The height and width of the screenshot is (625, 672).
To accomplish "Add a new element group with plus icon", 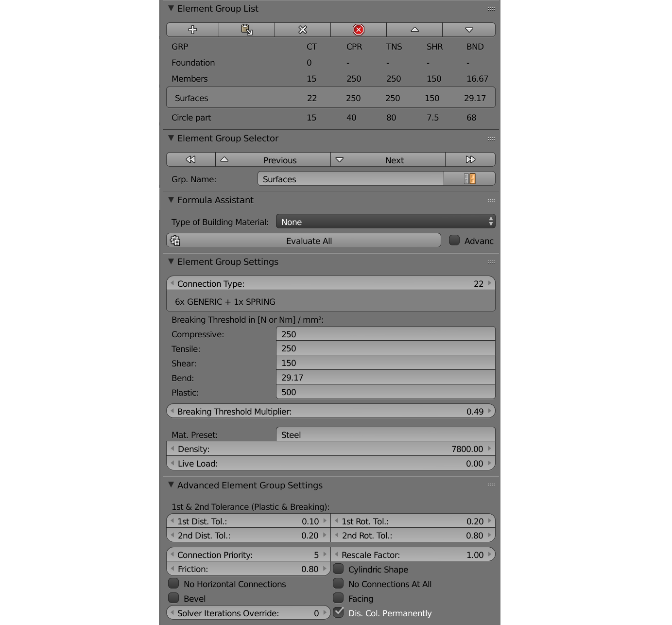I will [x=192, y=30].
